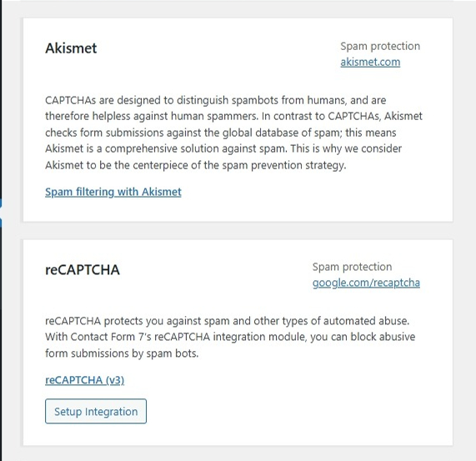Click 'centerpiece of the spam prevention strategy' text

tap(239, 165)
